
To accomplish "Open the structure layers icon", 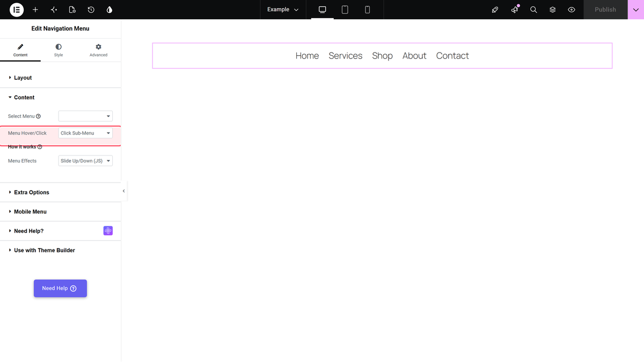I will [553, 10].
